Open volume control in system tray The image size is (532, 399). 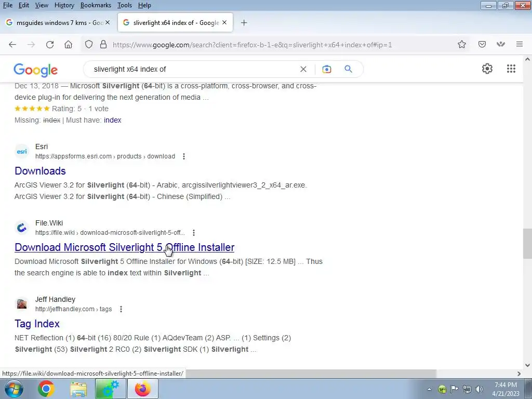pyautogui.click(x=479, y=389)
